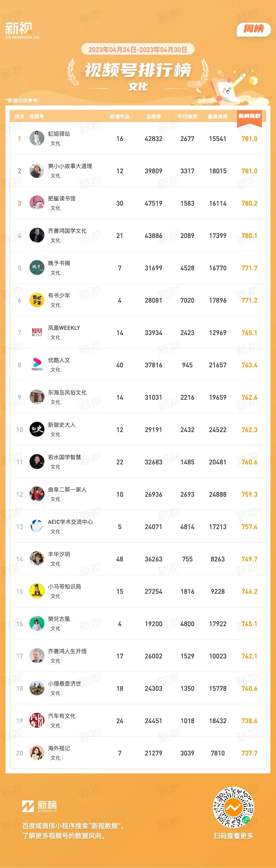Open the 优酷人文 YOUKU logo icon
276x868 pixels.
pyautogui.click(x=37, y=365)
